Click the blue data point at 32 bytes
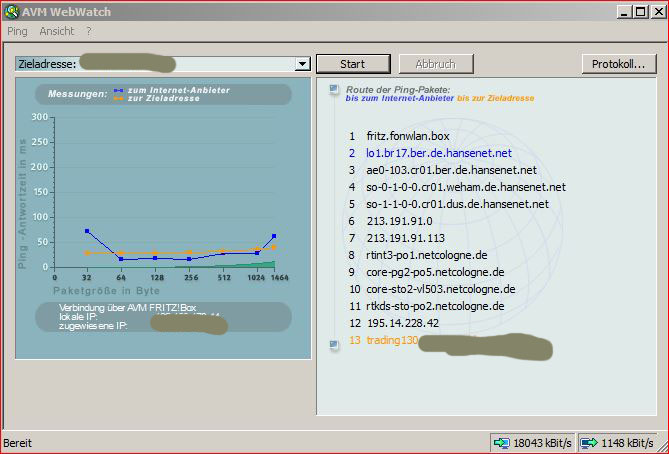 87,231
